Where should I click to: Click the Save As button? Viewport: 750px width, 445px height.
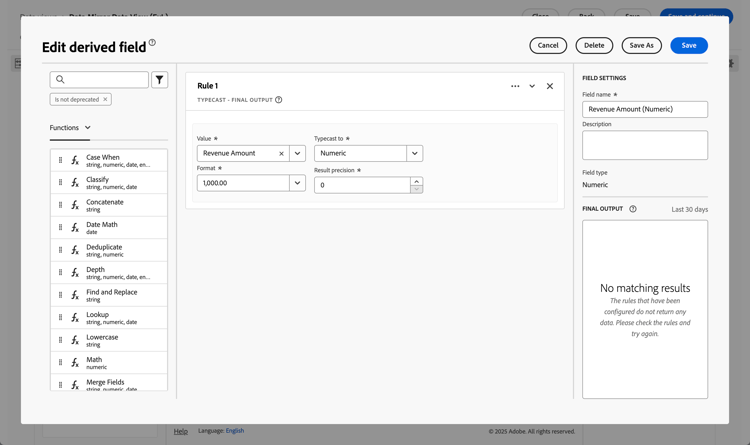coord(641,45)
